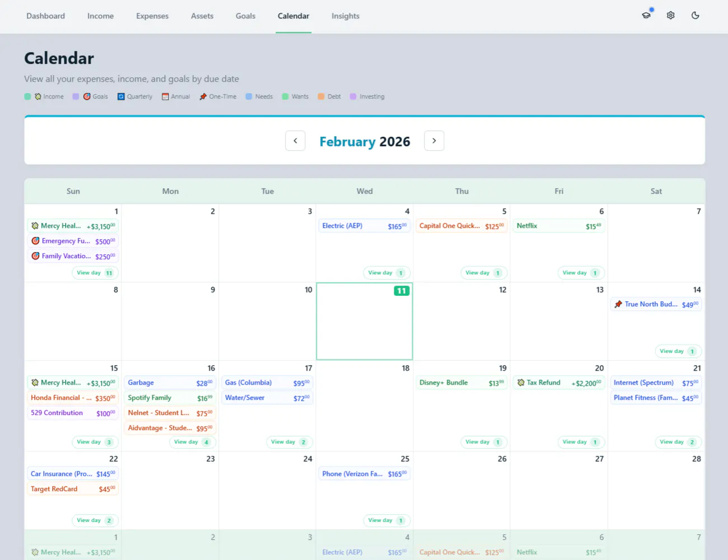
Task: Click the One-Time pin icon in the legend
Action: tap(203, 96)
